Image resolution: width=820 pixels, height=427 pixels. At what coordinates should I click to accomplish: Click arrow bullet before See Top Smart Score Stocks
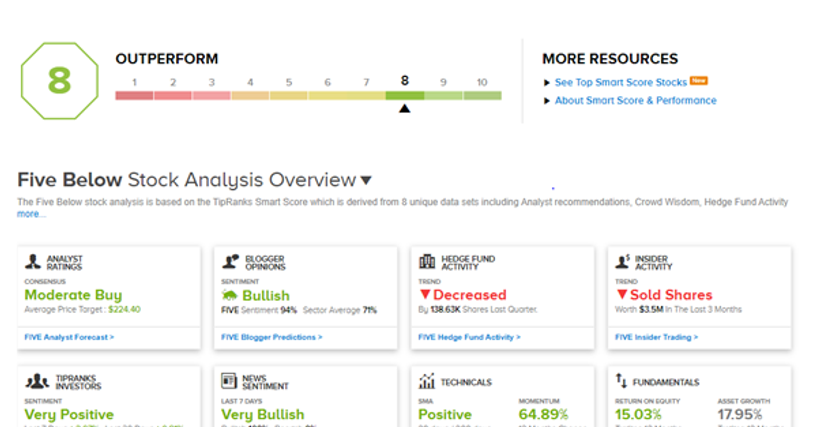point(546,83)
